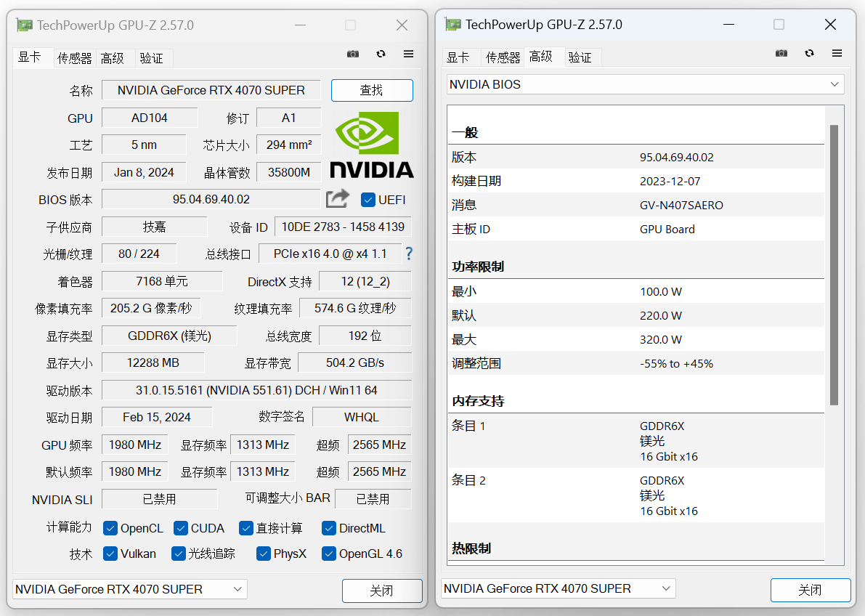
Task: Open the hamburger menu in right window
Action: click(837, 53)
